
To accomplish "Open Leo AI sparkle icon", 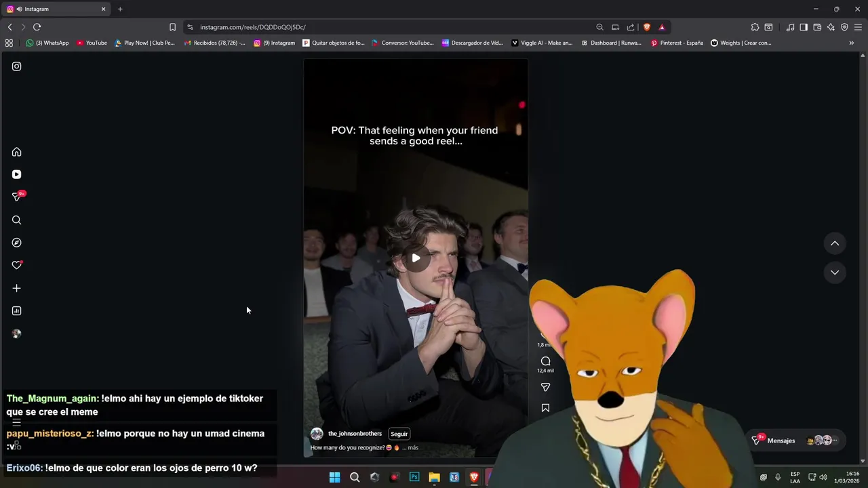I will [x=831, y=27].
